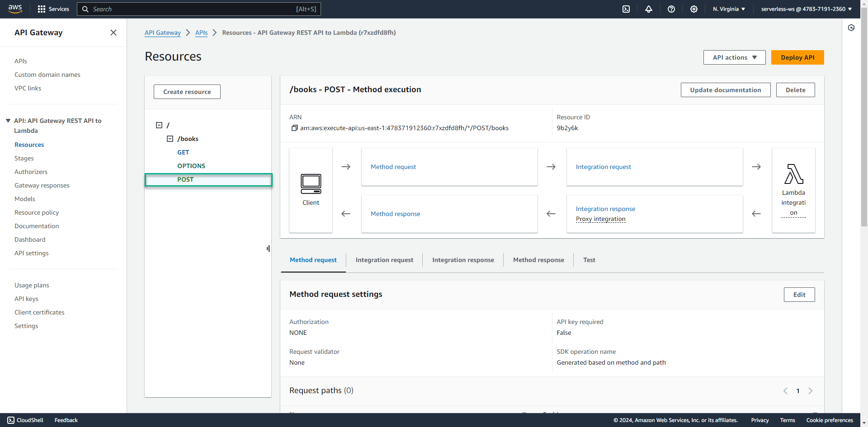The image size is (868, 427).
Task: Click APIs breadcrumb link
Action: pyautogui.click(x=202, y=33)
